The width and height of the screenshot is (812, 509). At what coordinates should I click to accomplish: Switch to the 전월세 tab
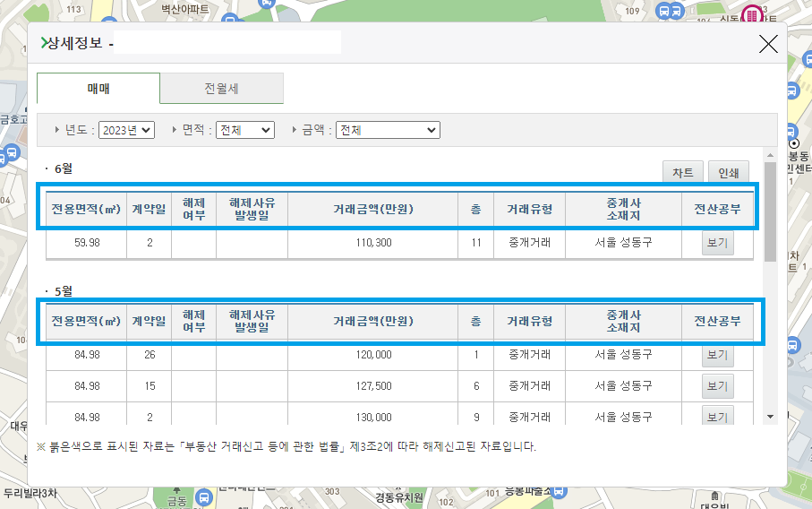coord(222,89)
